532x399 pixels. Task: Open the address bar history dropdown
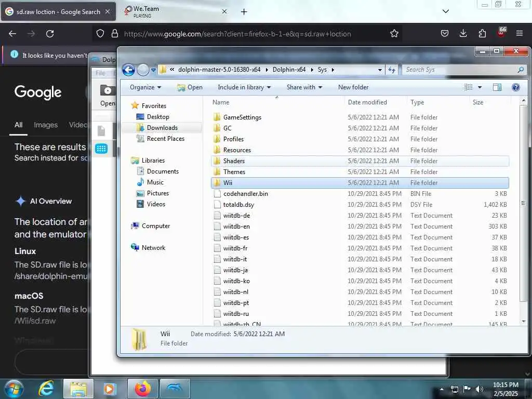point(380,70)
